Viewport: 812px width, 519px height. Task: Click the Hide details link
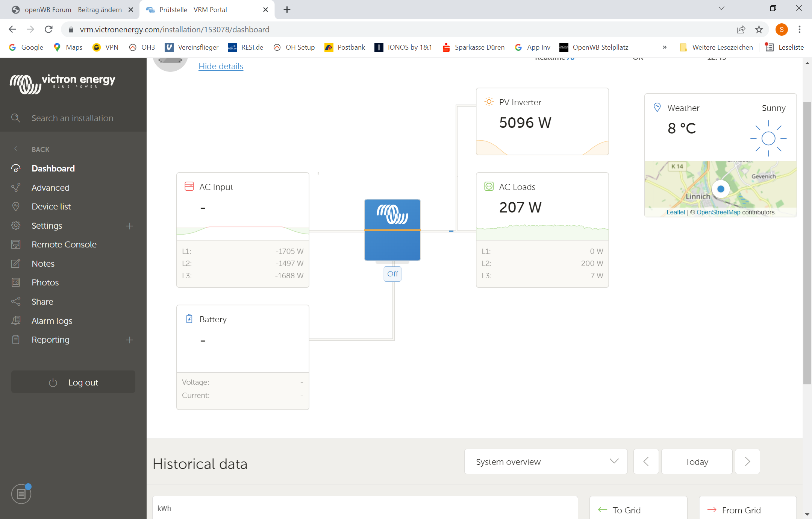pyautogui.click(x=221, y=66)
